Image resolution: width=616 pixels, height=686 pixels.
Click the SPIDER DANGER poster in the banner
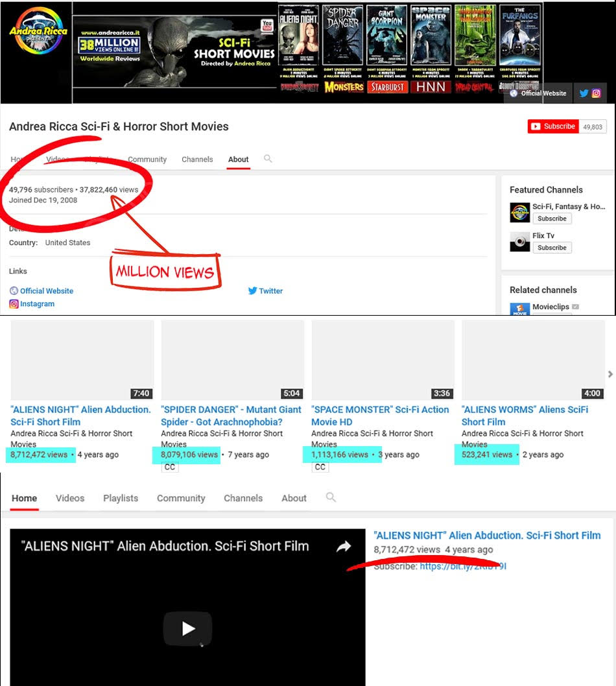pos(343,36)
